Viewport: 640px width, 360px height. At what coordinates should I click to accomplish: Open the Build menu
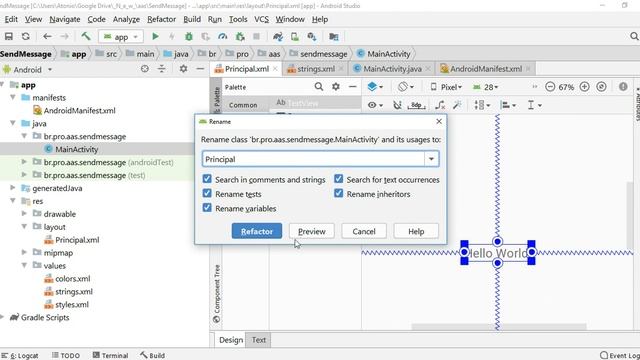coord(192,19)
